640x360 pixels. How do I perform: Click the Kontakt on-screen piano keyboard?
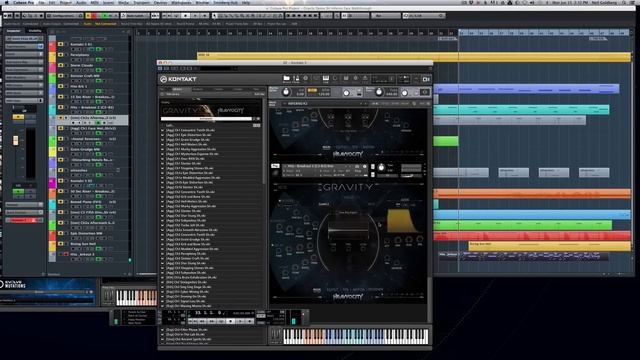tap(356, 337)
